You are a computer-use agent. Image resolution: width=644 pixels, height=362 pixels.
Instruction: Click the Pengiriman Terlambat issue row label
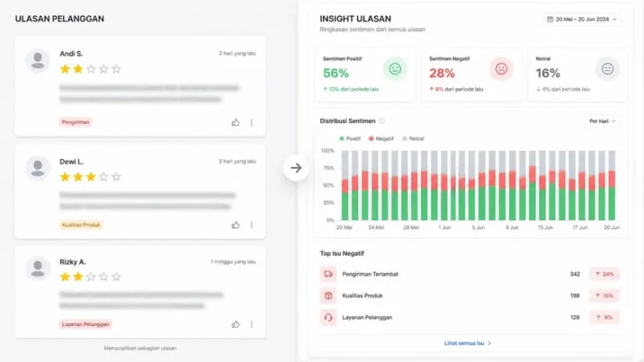pyautogui.click(x=371, y=274)
